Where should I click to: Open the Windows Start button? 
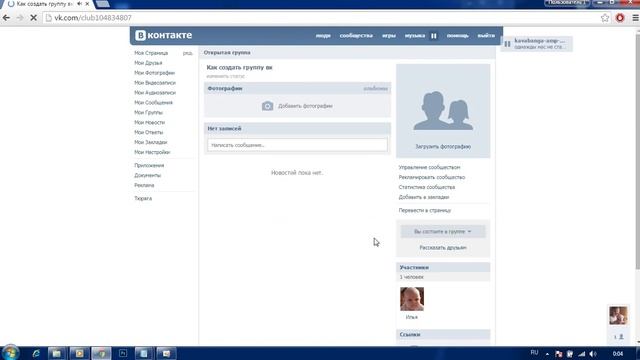point(10,353)
